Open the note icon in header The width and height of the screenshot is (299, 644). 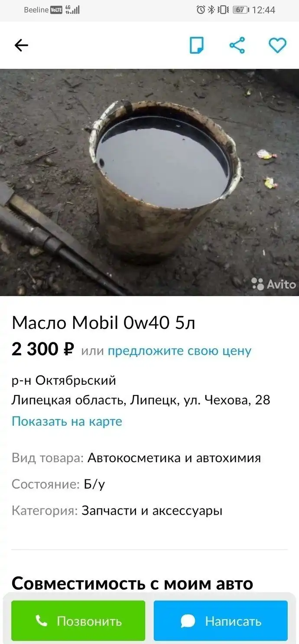point(197,45)
